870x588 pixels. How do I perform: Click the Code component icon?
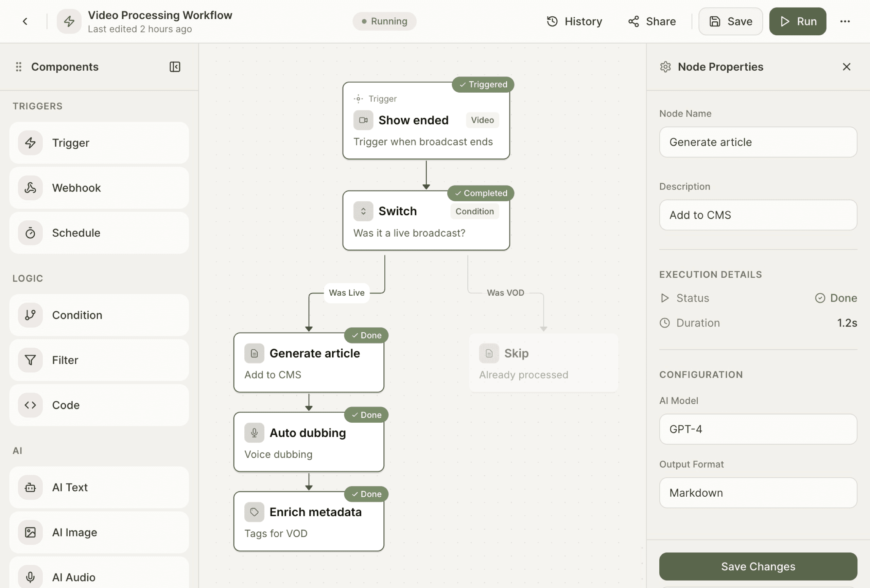point(30,405)
